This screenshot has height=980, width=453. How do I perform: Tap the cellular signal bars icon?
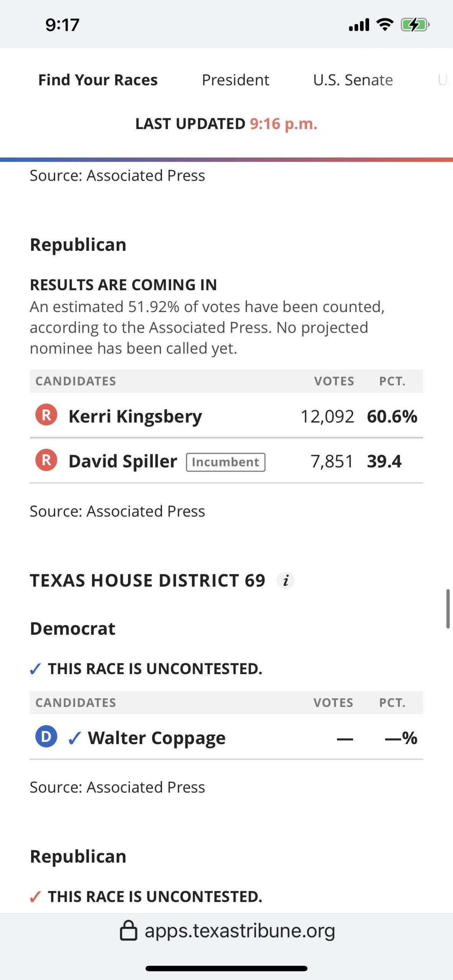[x=359, y=25]
